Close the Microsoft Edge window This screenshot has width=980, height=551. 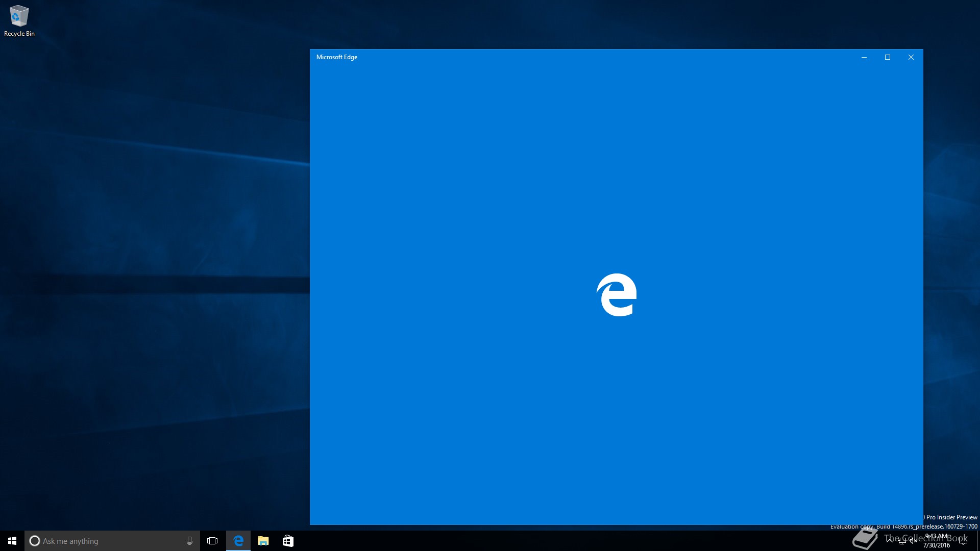tap(911, 57)
